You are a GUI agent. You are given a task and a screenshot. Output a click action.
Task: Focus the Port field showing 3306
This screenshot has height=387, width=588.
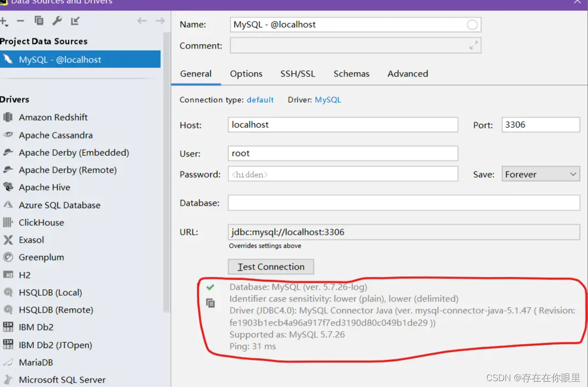tap(540, 124)
